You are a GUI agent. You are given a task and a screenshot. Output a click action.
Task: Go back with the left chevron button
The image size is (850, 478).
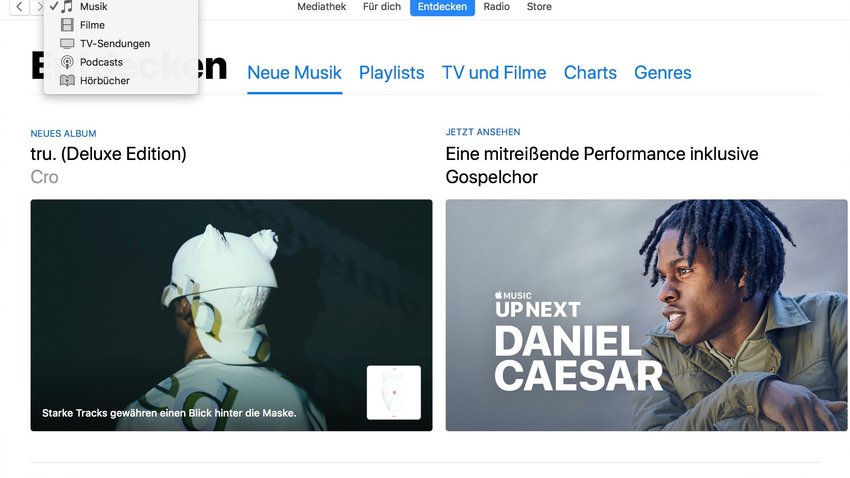point(19,7)
